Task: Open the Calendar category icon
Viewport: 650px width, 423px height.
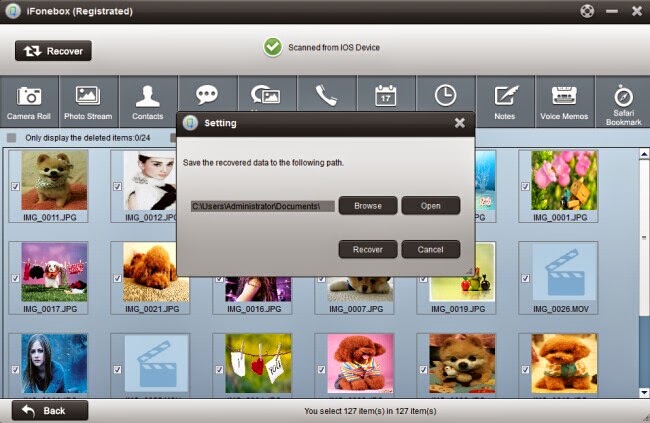Action: [x=386, y=95]
